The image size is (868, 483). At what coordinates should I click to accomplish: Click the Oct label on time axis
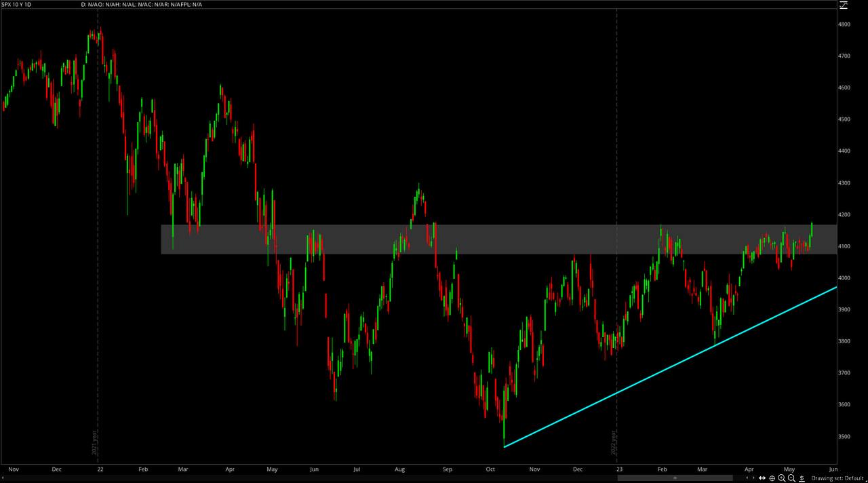[490, 469]
